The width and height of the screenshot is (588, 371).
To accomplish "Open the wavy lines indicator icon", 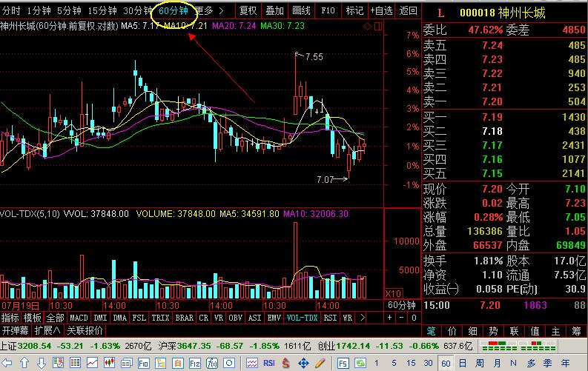I will (252, 363).
